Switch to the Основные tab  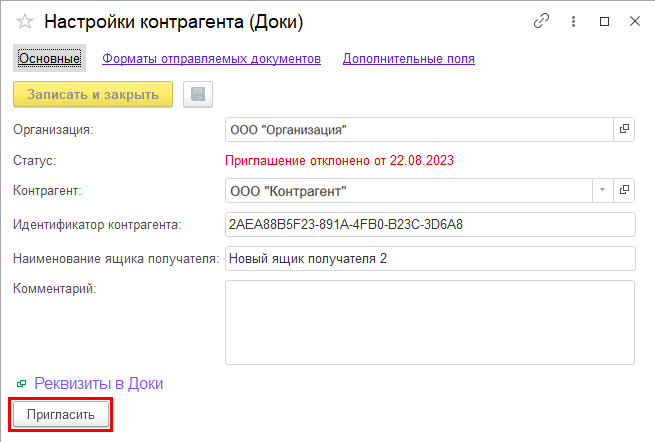point(49,58)
